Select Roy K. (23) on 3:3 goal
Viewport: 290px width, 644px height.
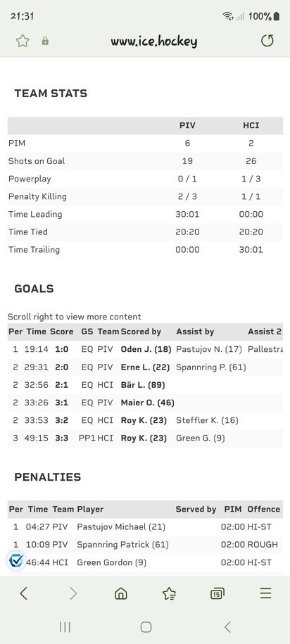pyautogui.click(x=144, y=438)
